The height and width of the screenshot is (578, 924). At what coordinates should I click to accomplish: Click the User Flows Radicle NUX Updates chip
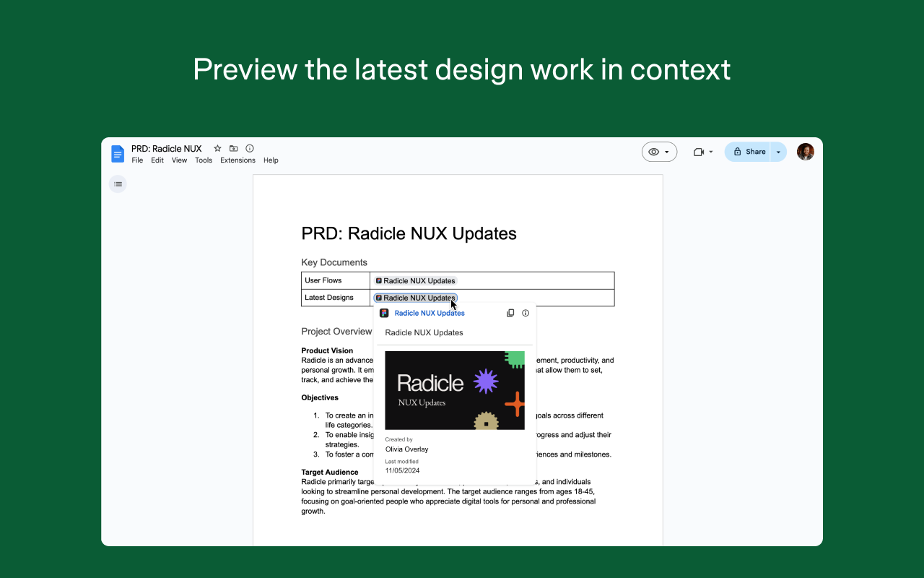pyautogui.click(x=416, y=280)
